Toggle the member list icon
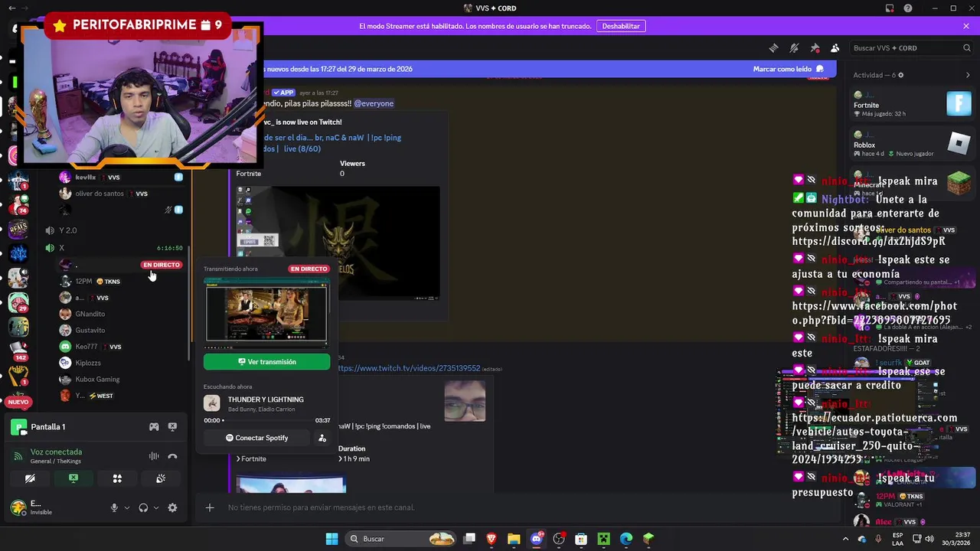Viewport: 980px width, 551px height. 835,47
